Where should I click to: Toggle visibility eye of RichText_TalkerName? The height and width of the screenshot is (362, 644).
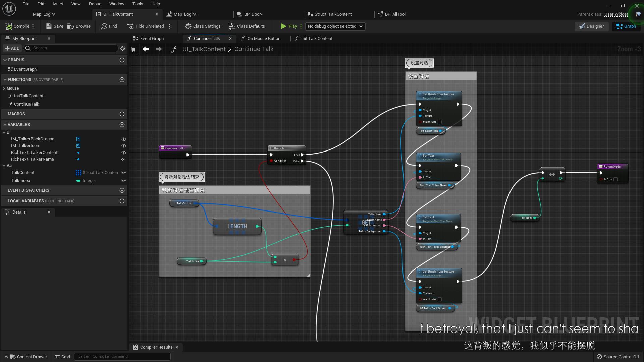(x=123, y=159)
